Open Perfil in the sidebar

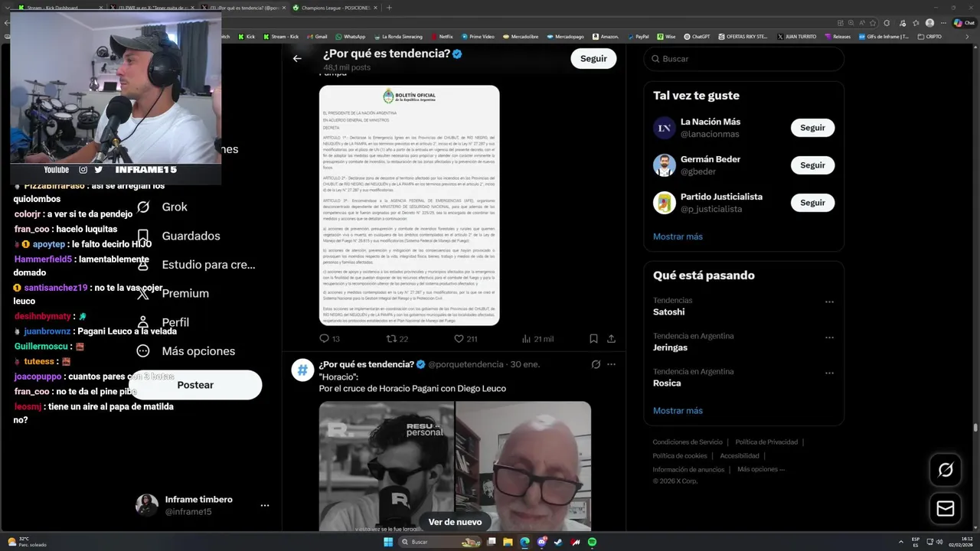pos(162,322)
